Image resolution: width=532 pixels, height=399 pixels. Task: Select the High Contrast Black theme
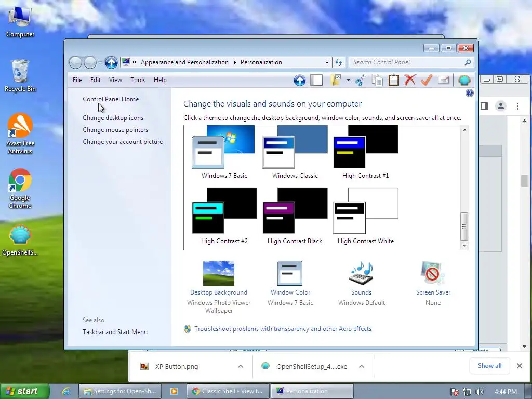coord(295,216)
